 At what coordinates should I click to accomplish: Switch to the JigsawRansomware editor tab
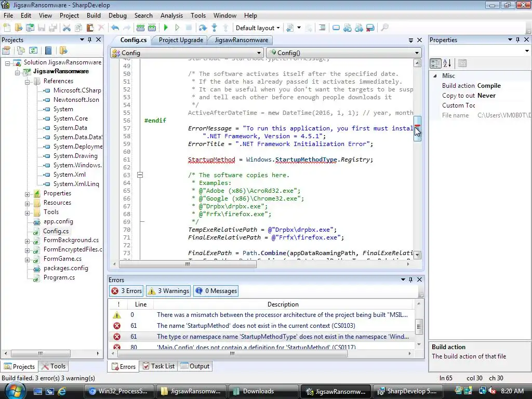coord(241,40)
